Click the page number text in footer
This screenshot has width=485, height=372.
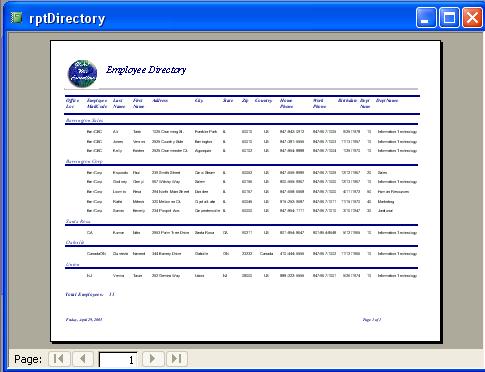tap(372, 320)
